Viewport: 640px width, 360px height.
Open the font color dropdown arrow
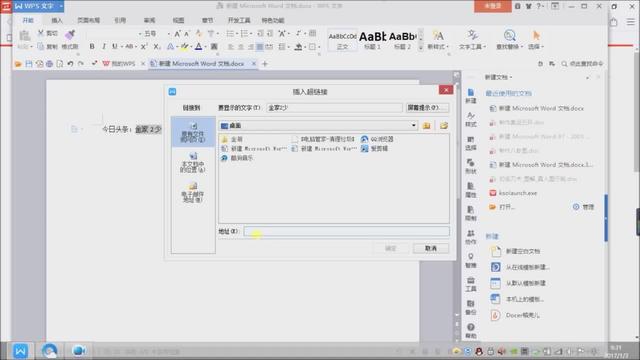pos(205,47)
